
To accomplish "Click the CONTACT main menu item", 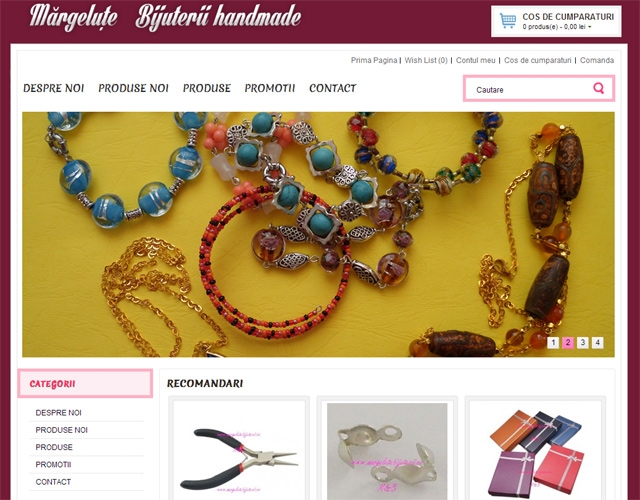I will 333,88.
